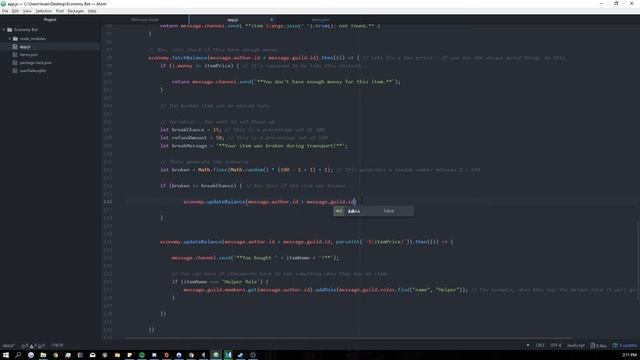Pick the 'idea' autocomplete suggestion
Screen dimensions: 640x360
pos(374,211)
